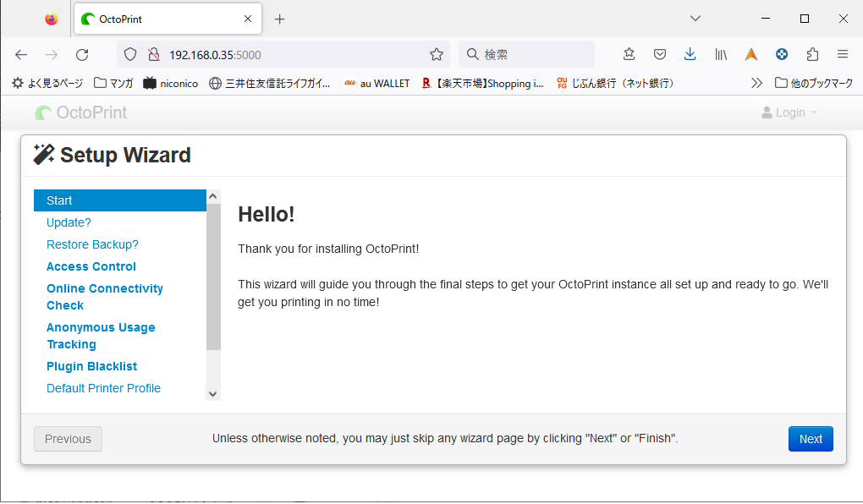Image resolution: width=863 pixels, height=504 pixels.
Task: Show more bookmarks chevron
Action: (756, 83)
